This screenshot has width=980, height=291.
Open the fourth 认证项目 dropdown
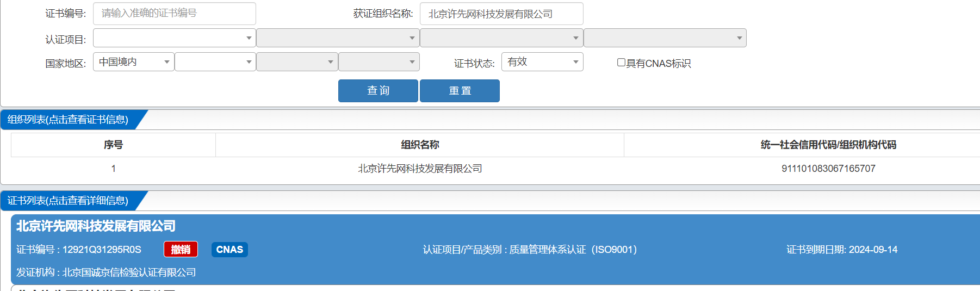[665, 38]
